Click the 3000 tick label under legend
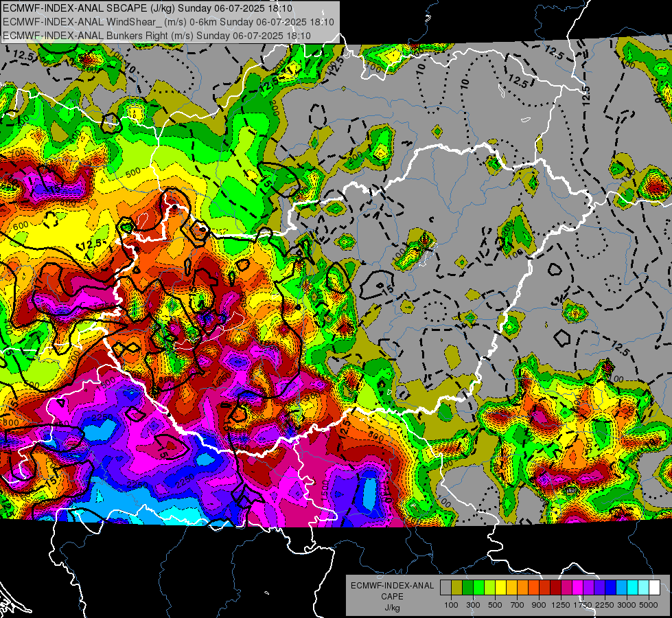672x618 pixels. click(627, 605)
